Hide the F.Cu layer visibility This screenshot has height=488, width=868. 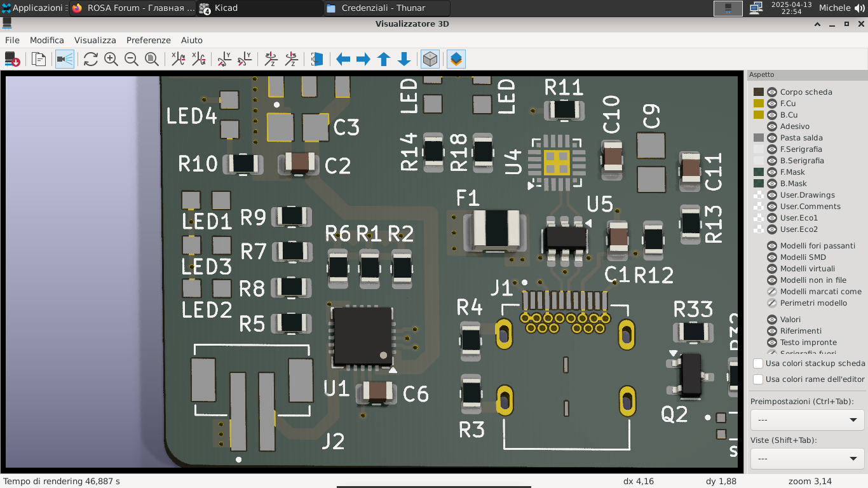point(772,104)
